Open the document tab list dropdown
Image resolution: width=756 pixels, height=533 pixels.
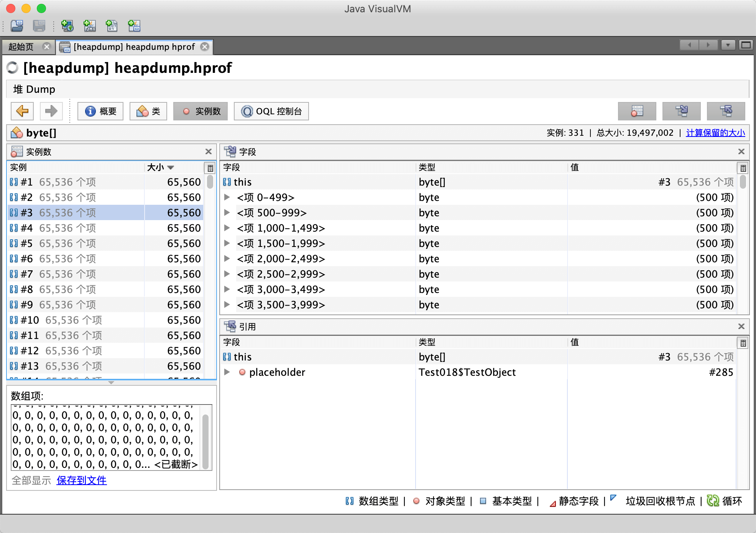click(x=728, y=45)
